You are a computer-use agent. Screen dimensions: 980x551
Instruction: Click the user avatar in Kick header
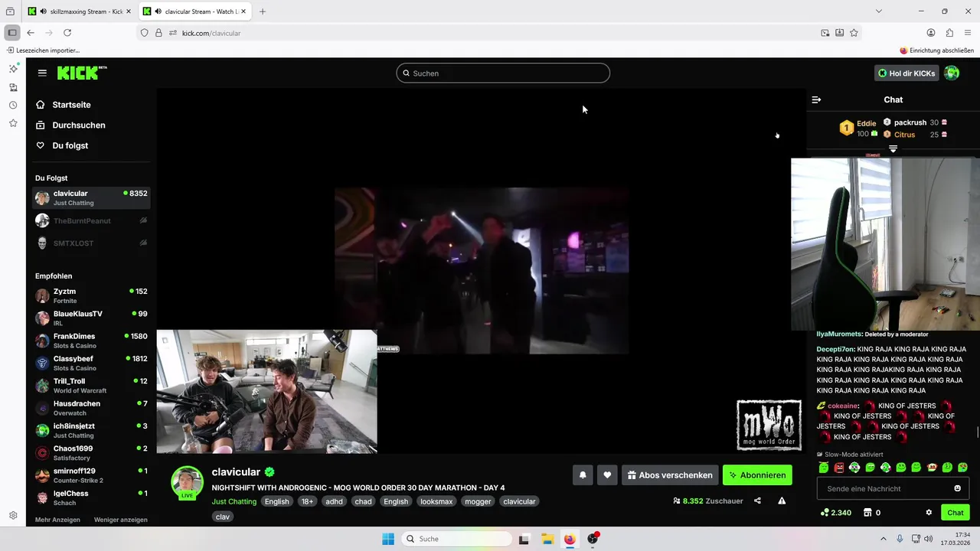click(952, 73)
